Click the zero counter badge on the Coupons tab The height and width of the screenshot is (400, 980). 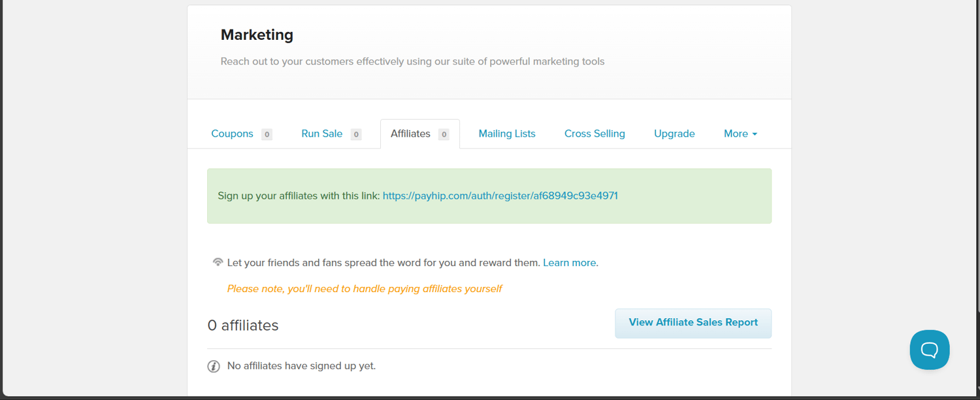(x=267, y=134)
